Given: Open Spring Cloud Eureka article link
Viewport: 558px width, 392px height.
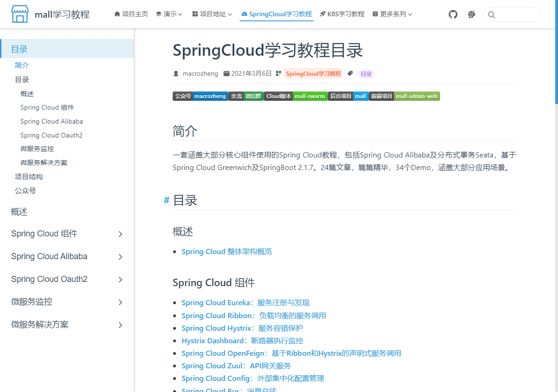Looking at the screenshot, I should tap(246, 303).
